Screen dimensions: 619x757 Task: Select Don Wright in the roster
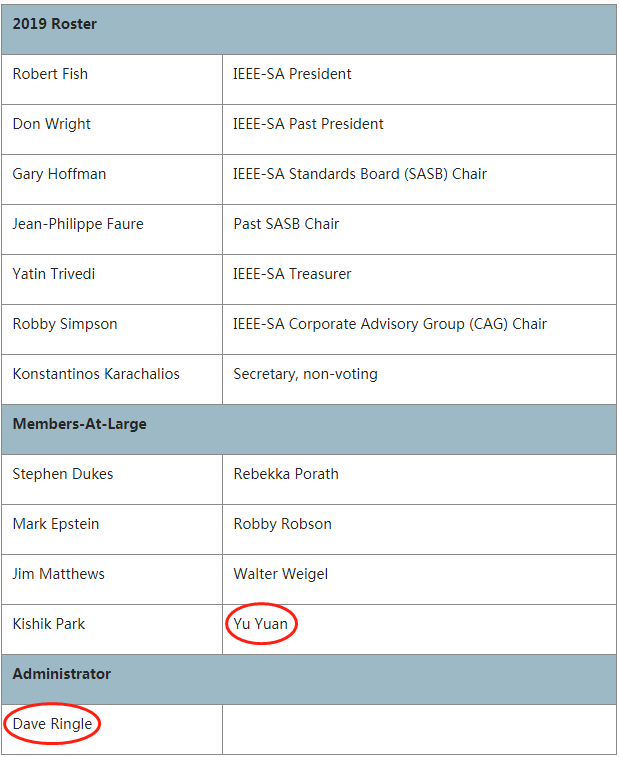tap(52, 124)
